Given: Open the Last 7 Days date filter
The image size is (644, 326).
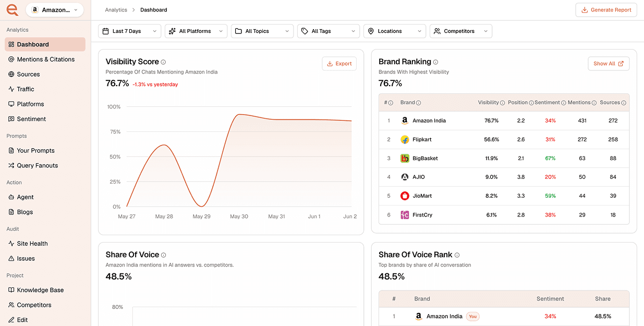Looking at the screenshot, I should [129, 31].
